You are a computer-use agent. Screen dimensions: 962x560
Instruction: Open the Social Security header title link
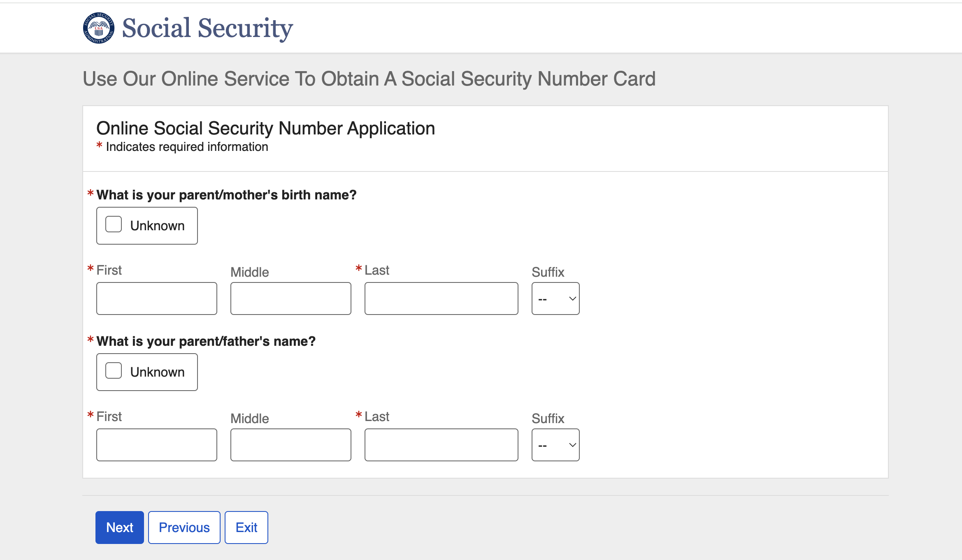(207, 28)
